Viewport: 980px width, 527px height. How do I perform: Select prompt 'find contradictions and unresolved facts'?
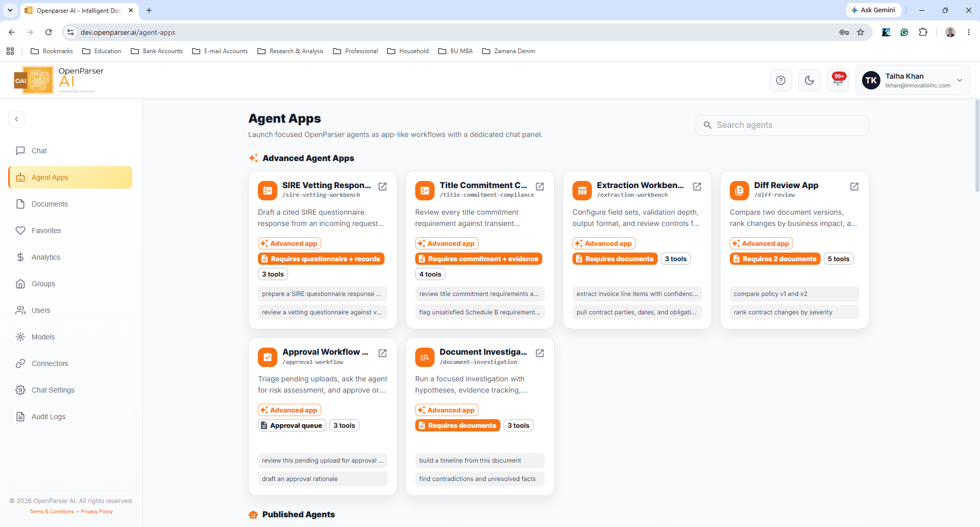(x=480, y=479)
